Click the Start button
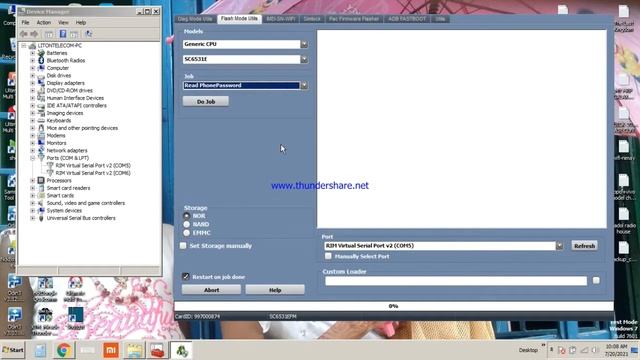The width and height of the screenshot is (640, 360). coord(13,350)
